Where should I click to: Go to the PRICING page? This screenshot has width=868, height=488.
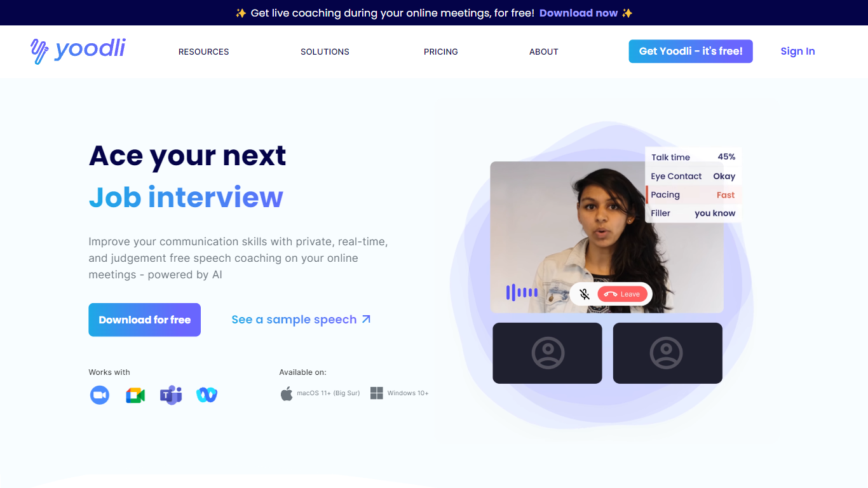(x=441, y=51)
